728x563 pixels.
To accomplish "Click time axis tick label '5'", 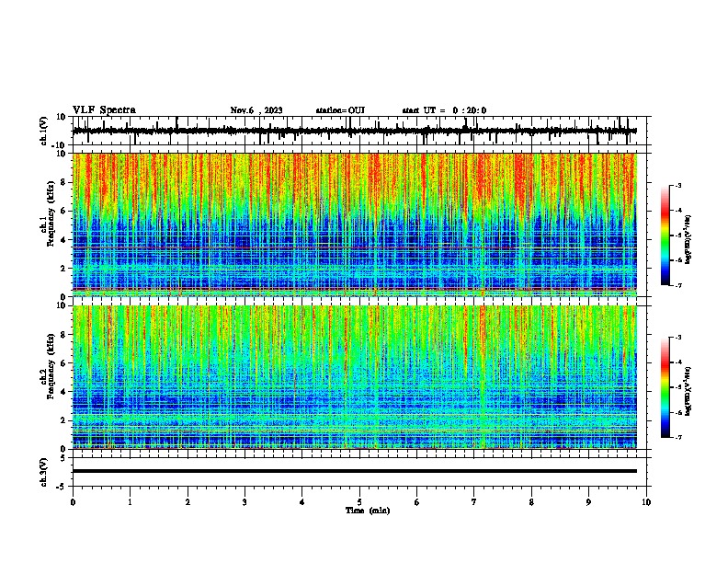I will 359,502.
